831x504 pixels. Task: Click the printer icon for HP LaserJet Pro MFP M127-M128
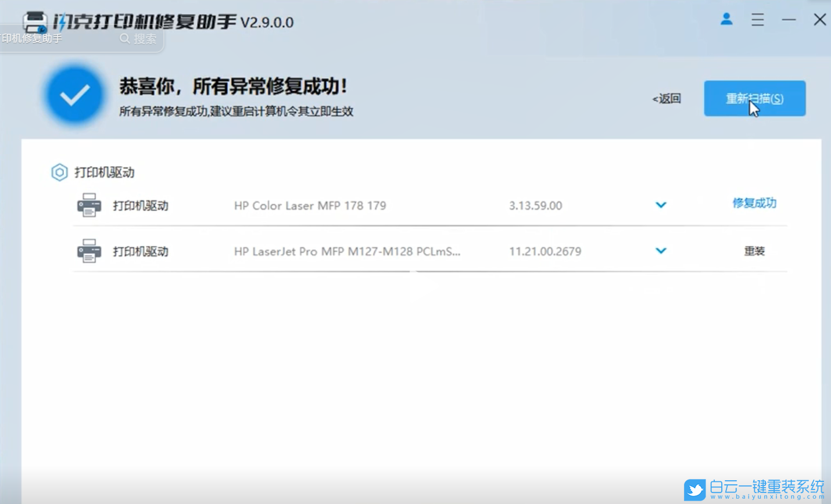(x=88, y=251)
